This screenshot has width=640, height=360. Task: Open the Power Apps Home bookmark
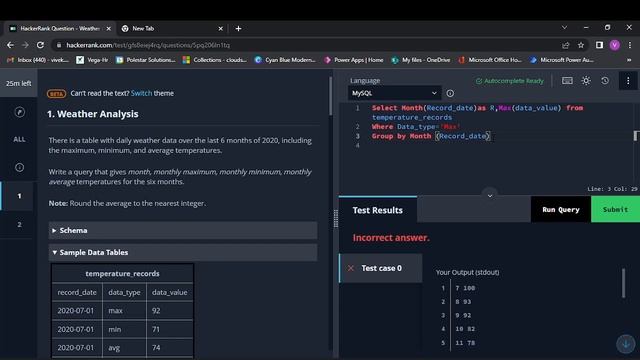(x=353, y=60)
